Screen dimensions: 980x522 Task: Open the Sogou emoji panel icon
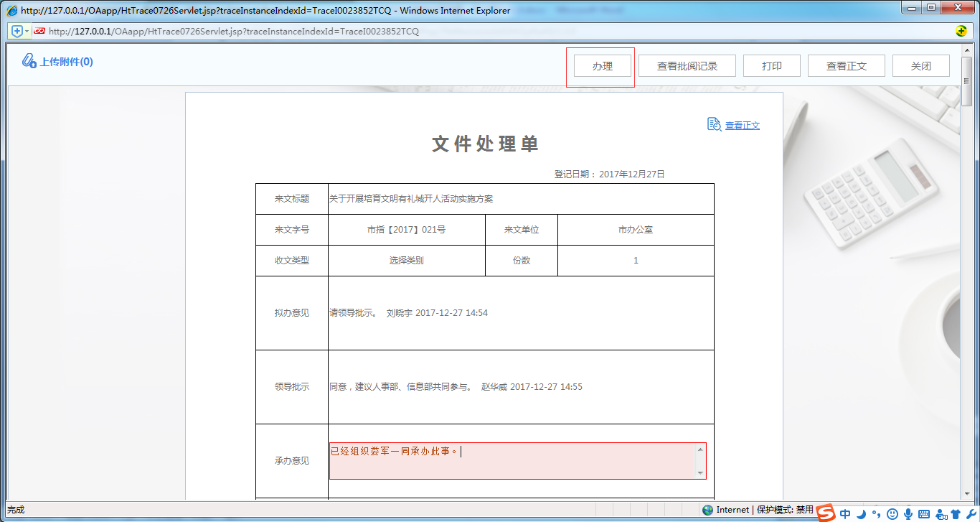pos(892,513)
